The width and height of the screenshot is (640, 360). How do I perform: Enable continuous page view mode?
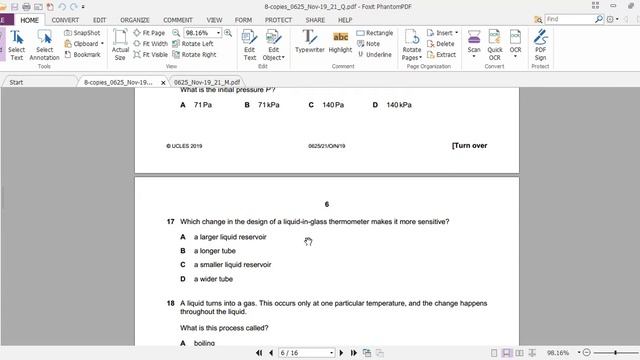pos(507,353)
